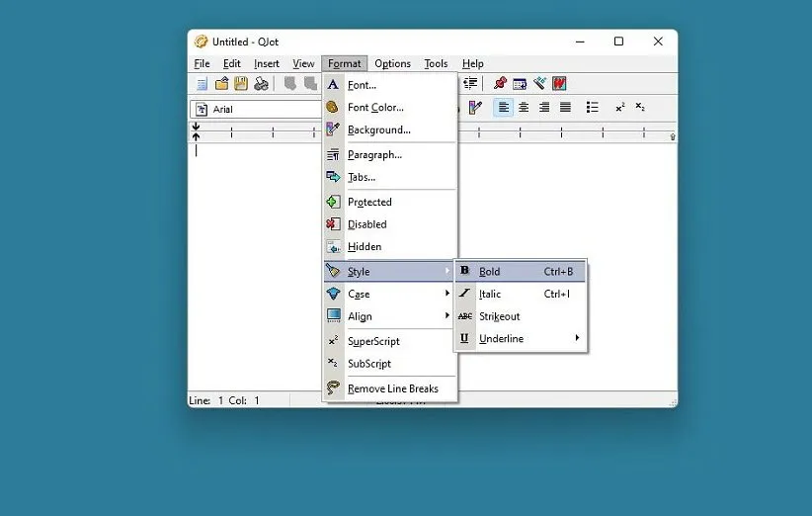This screenshot has height=516, width=812.
Task: Open the Insert menu
Action: (267, 64)
